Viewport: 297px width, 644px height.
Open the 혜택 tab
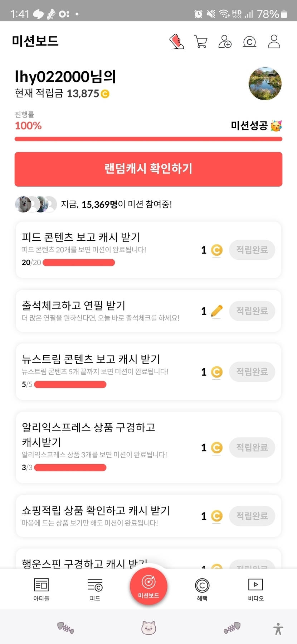pos(202,589)
